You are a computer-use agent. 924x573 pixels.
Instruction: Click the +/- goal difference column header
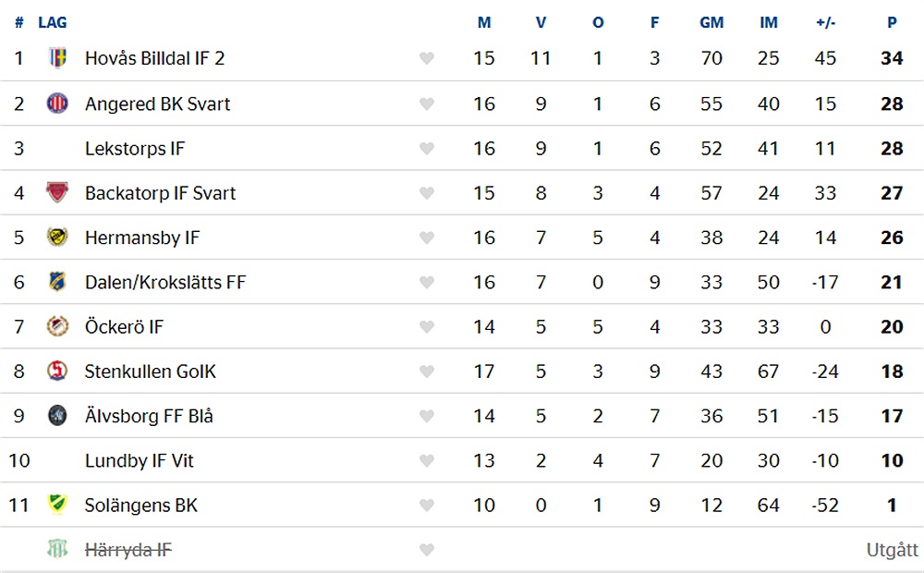pos(825,22)
